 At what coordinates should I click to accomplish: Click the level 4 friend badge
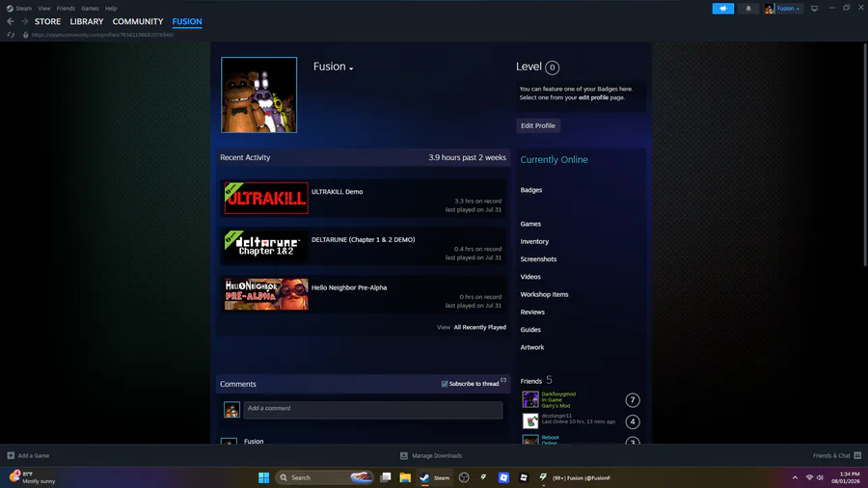coord(632,421)
